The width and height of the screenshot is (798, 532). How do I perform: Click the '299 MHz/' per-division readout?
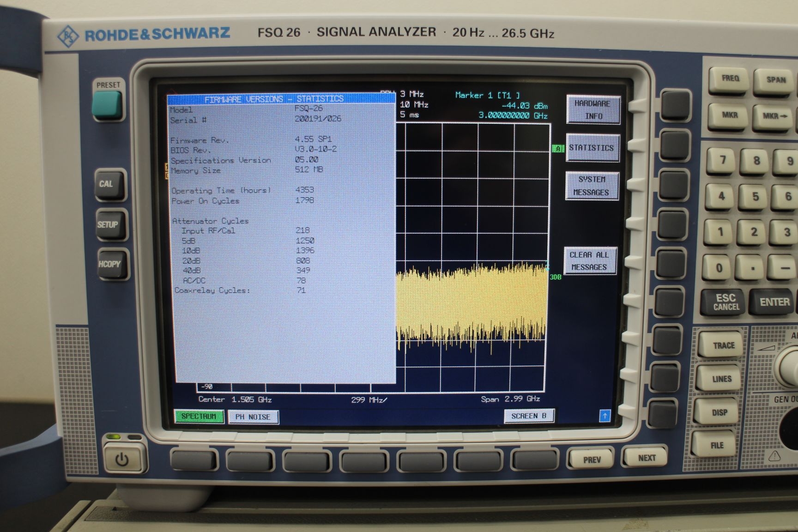pyautogui.click(x=369, y=399)
